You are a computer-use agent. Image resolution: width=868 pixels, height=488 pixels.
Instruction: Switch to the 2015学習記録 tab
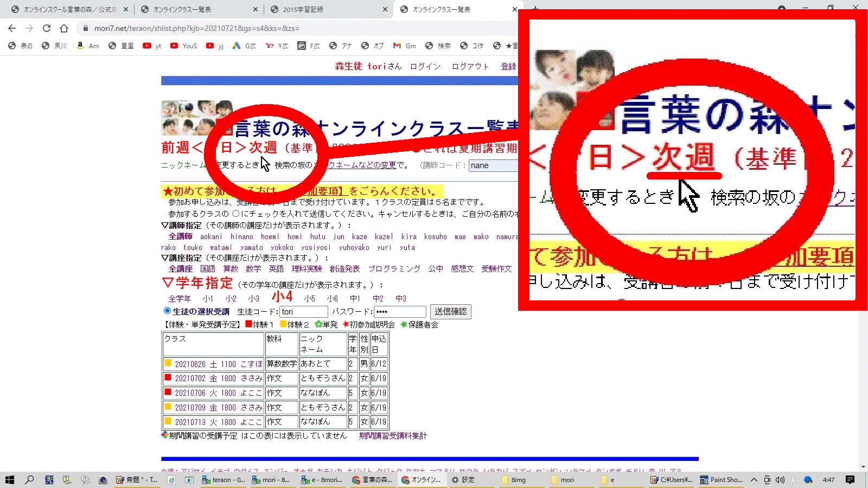[328, 9]
